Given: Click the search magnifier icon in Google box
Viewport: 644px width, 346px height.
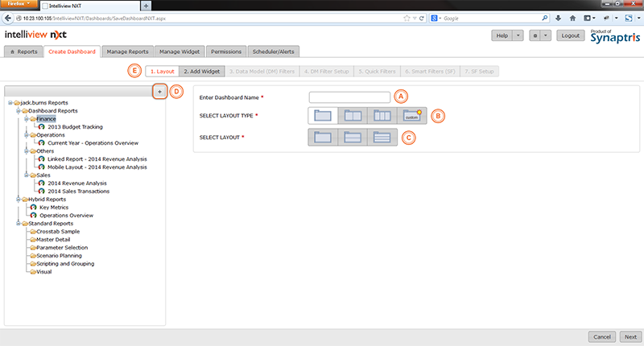Looking at the screenshot, I should point(545,18).
